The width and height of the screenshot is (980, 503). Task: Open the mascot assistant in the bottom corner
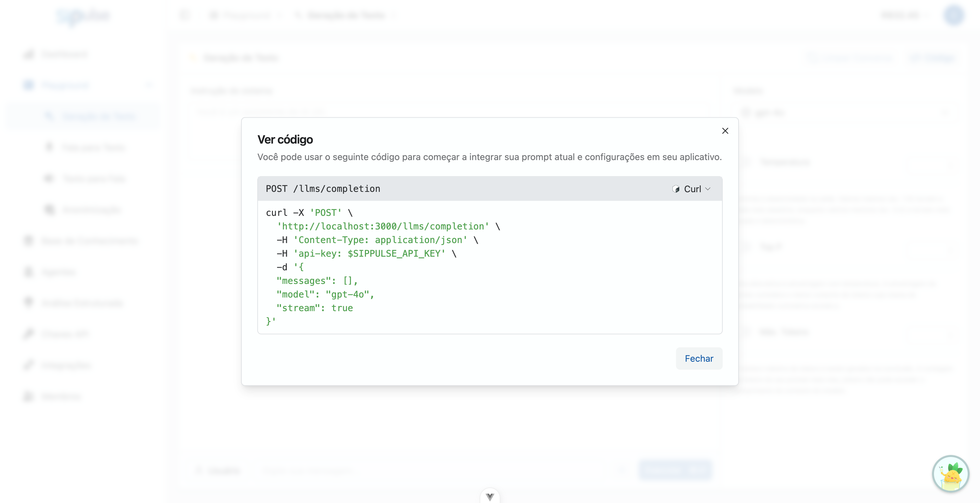(951, 474)
